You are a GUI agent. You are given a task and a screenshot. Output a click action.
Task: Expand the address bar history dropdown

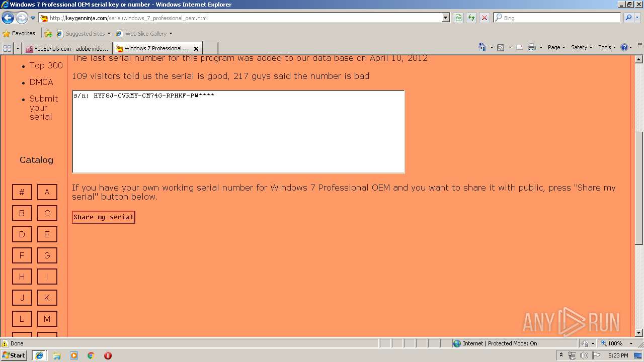click(x=446, y=18)
